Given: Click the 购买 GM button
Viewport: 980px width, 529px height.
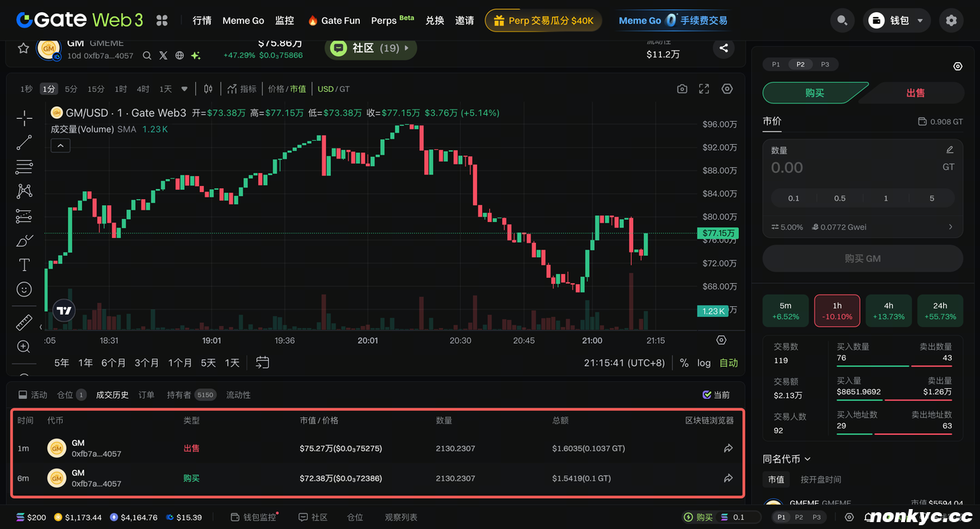Looking at the screenshot, I should (863, 259).
